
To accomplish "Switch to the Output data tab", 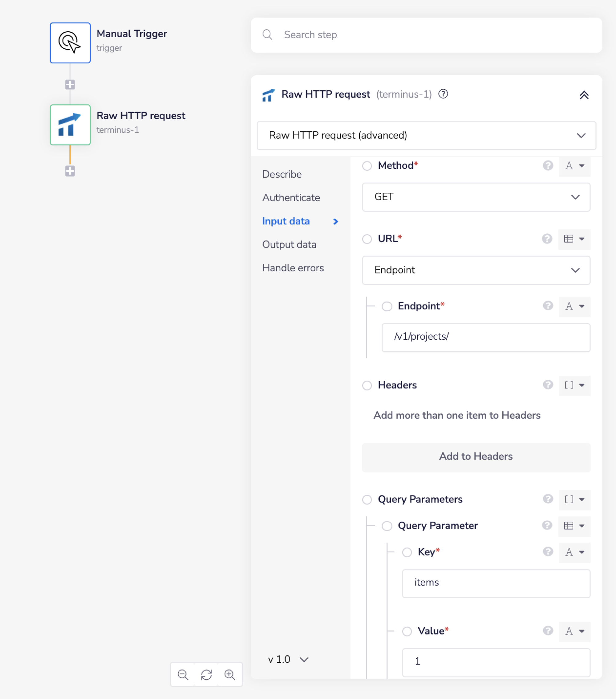I will coord(289,244).
